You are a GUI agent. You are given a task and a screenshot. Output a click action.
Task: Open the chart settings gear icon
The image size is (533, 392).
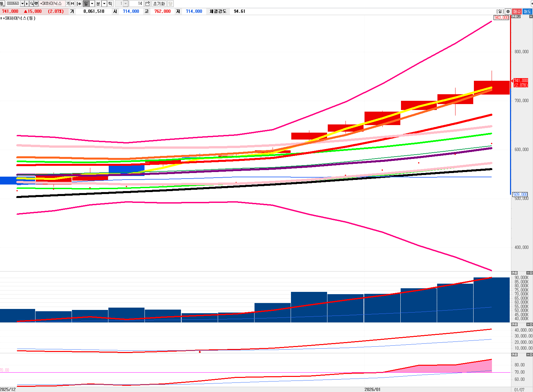508,11
